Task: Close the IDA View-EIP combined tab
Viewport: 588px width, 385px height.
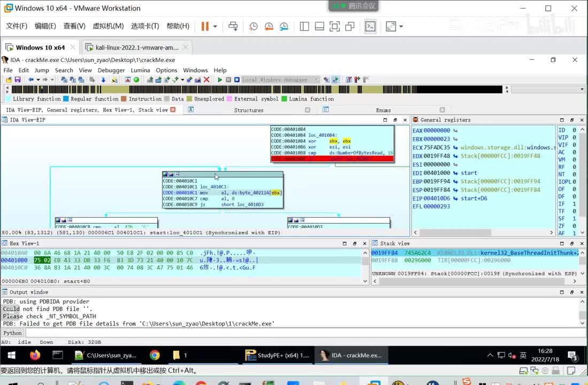Action: point(173,110)
